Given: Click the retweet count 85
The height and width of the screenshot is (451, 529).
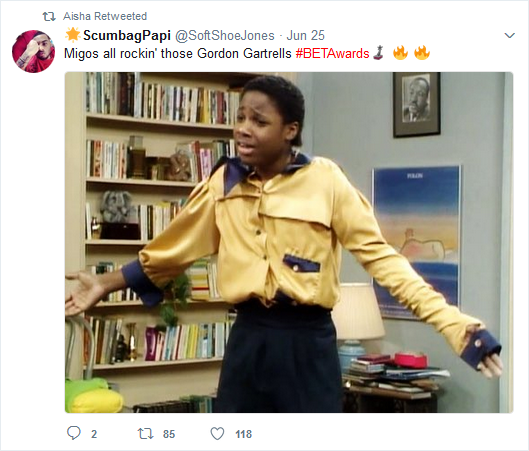Looking at the screenshot, I should [169, 434].
